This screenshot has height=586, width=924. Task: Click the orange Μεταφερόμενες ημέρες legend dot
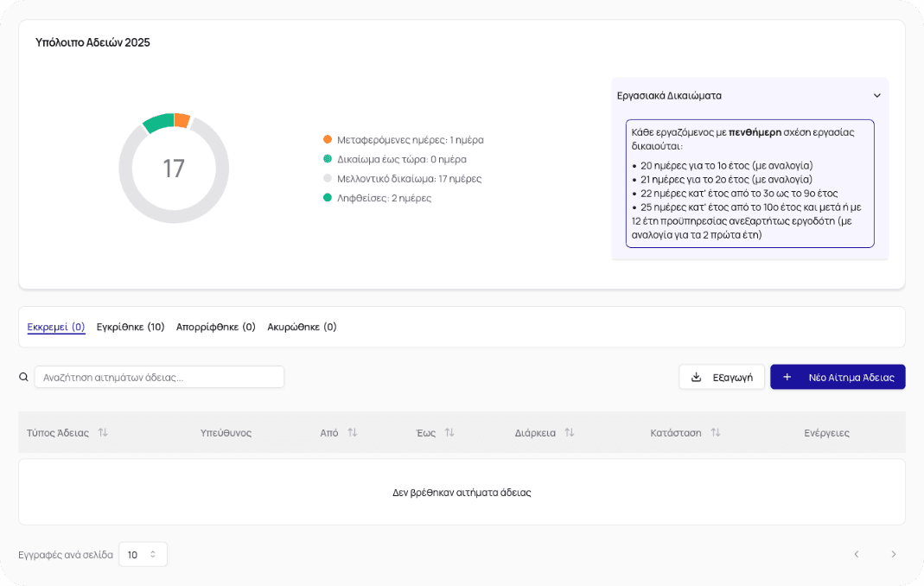pyautogui.click(x=328, y=139)
